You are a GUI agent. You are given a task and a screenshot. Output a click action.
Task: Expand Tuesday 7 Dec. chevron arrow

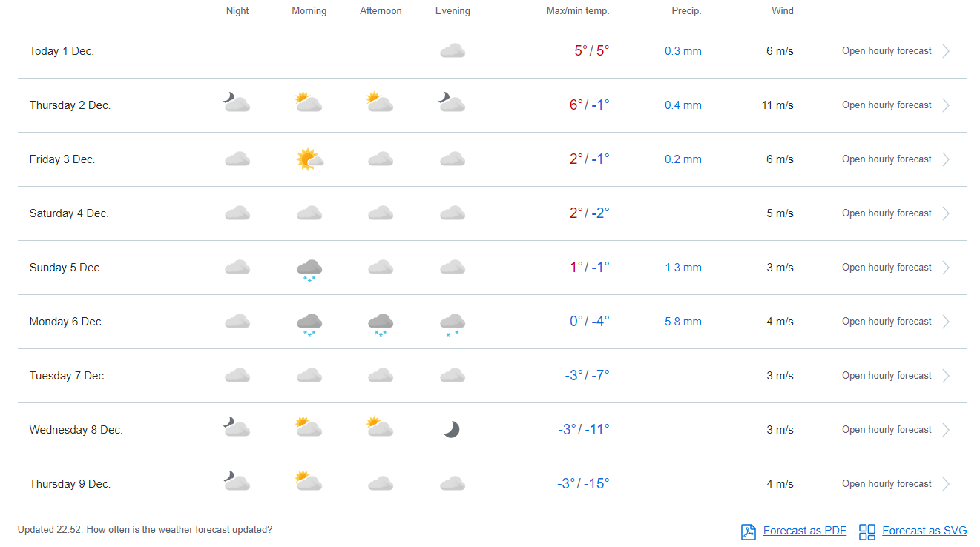click(x=946, y=376)
